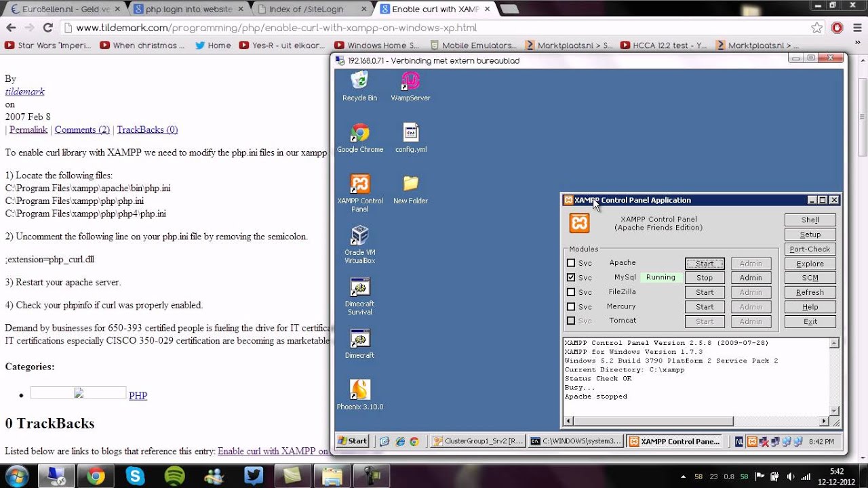Select the Dimecraft desktop shortcut
This screenshot has height=488, width=868.
click(x=359, y=344)
